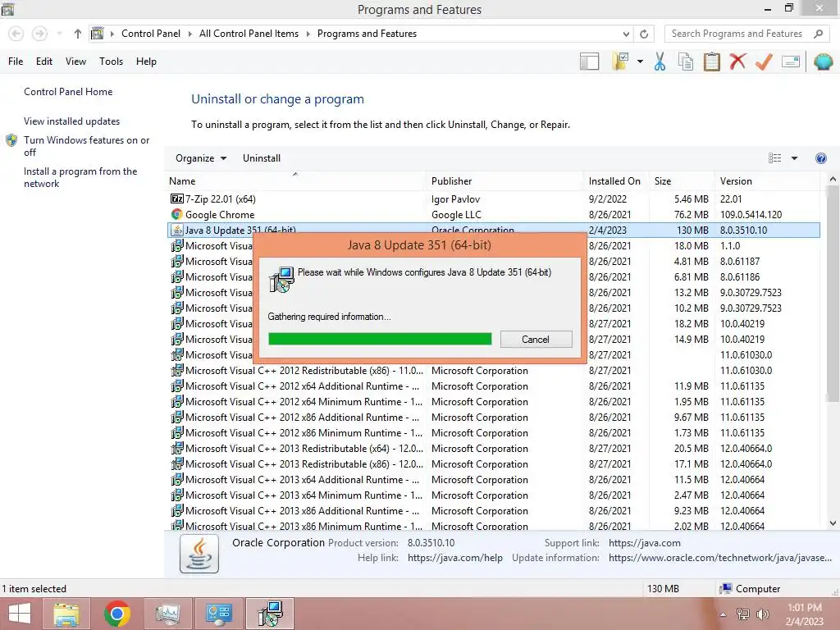Click the rename toolbar icon beside the checkmark

(x=791, y=62)
